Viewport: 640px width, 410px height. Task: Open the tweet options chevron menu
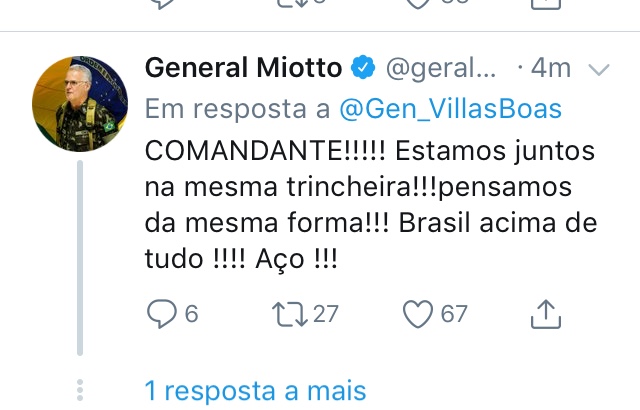click(599, 69)
